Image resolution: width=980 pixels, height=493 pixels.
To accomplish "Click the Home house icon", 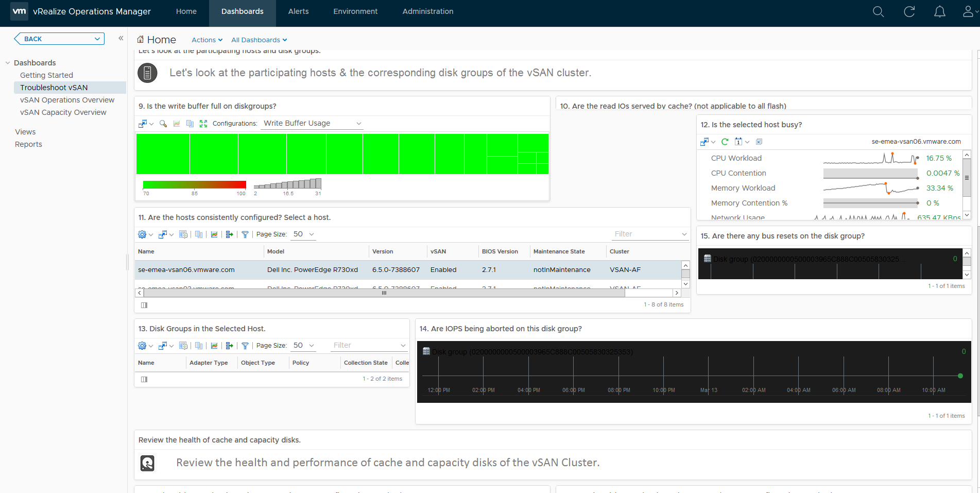I will coord(140,39).
